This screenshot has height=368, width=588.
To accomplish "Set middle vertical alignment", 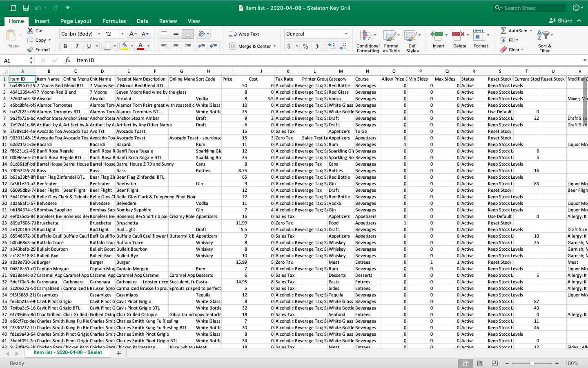I will pos(176,34).
